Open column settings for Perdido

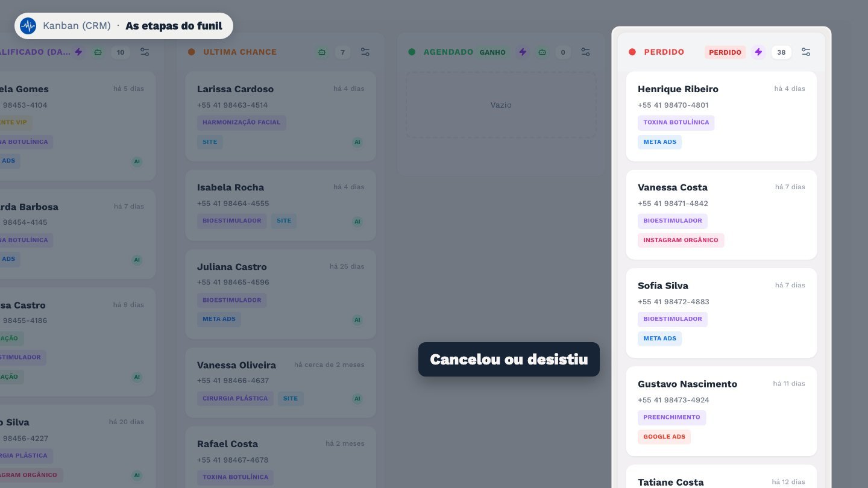coord(806,52)
